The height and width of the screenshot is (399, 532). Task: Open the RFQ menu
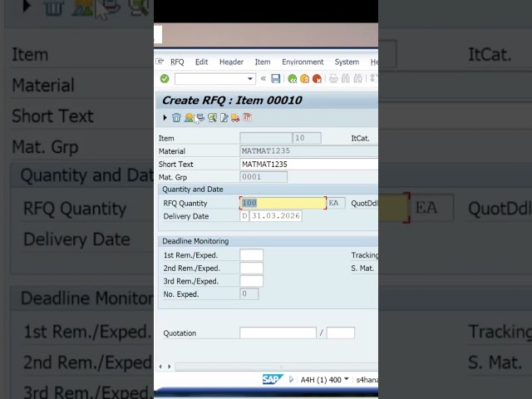pos(177,62)
